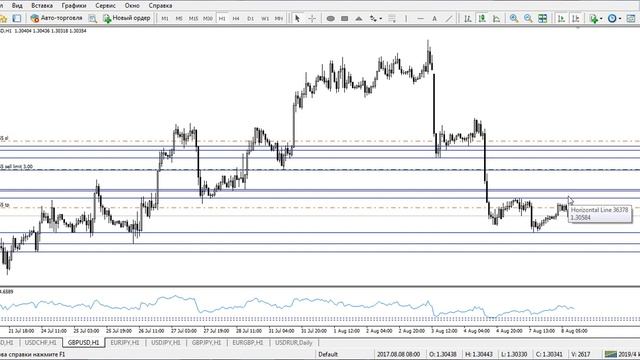Image resolution: width=640 pixels, height=360 pixels.
Task: Switch to the GBPJPY,H1 chart tab
Action: 207,343
